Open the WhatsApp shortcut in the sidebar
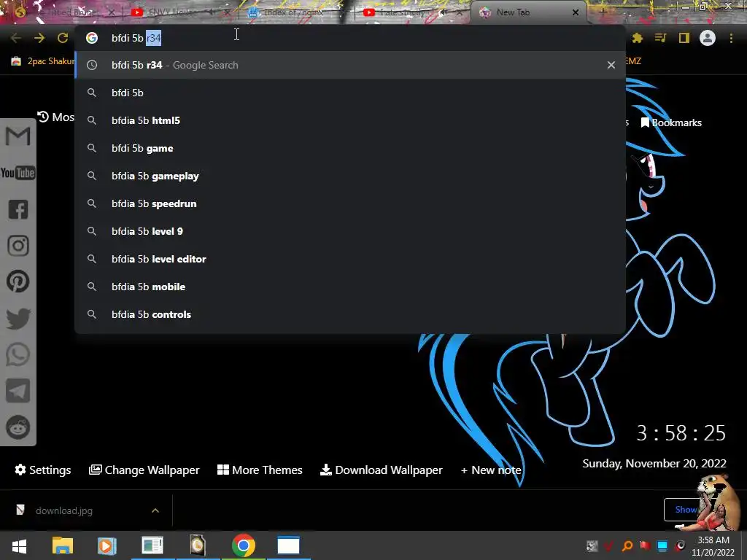 (18, 354)
